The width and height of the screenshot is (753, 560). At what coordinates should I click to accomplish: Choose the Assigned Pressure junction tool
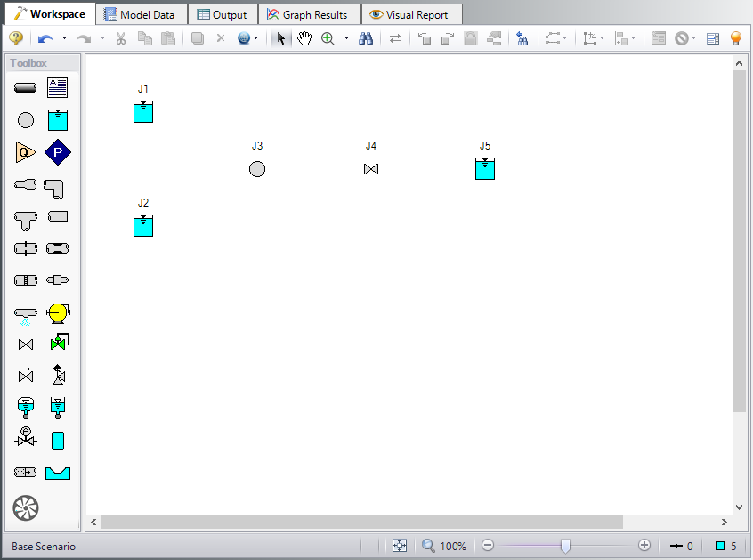coord(58,152)
